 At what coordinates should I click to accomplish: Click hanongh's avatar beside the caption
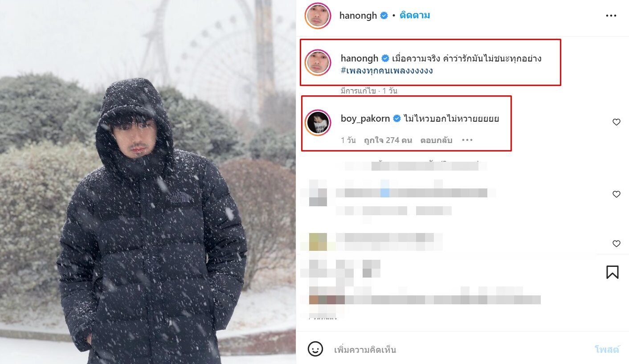318,62
